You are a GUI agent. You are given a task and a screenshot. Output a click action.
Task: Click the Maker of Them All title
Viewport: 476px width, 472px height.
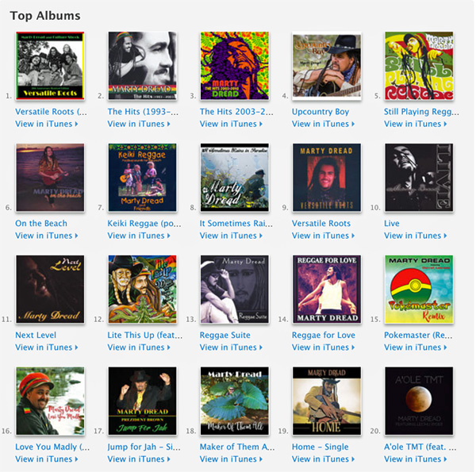coord(236,447)
